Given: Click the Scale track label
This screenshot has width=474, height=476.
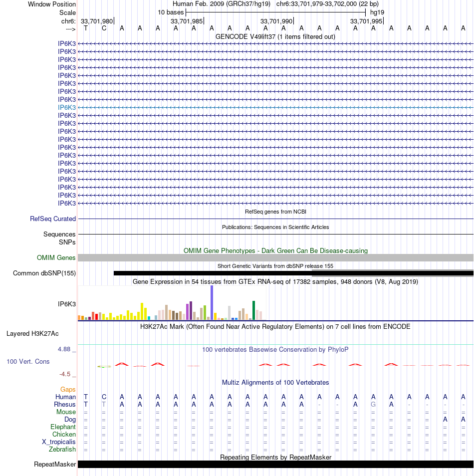Looking at the screenshot, I should (67, 13).
